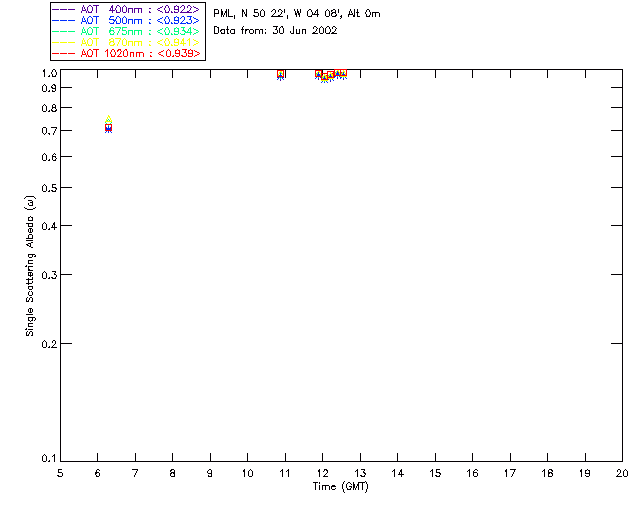
Task: Click the red dashed line sample for 1020nm
Action: coord(64,53)
